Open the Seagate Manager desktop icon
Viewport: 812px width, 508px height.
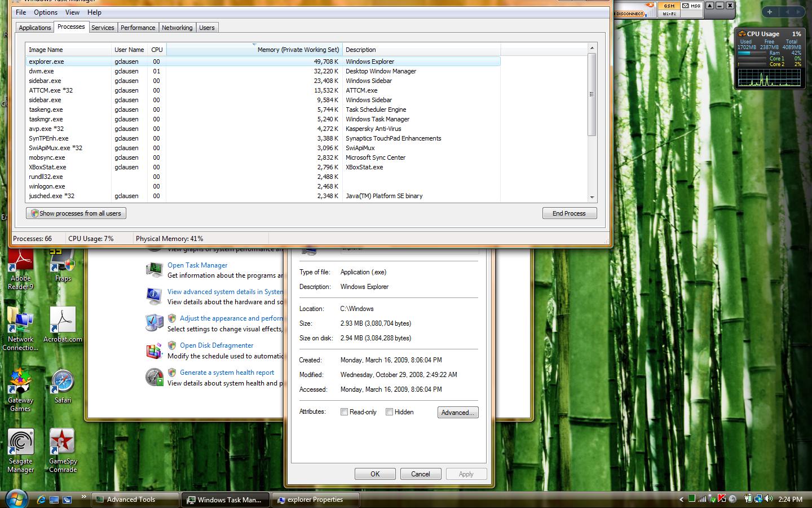[20, 451]
